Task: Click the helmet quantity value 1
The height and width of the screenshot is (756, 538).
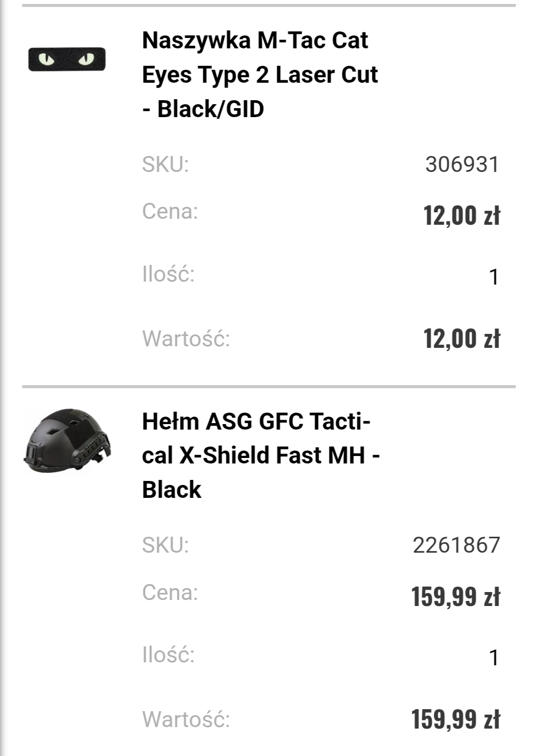Action: point(494,658)
